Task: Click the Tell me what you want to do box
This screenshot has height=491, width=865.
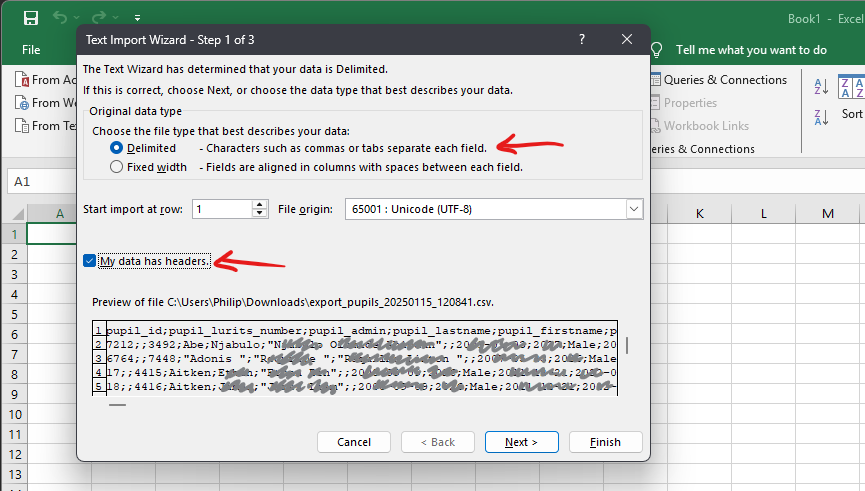Action: pos(751,49)
